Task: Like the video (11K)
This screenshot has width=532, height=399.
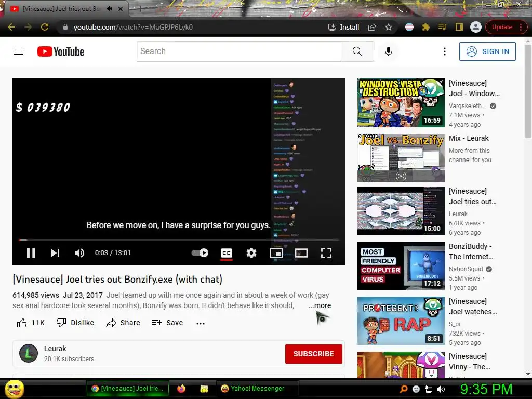Action: pyautogui.click(x=31, y=323)
